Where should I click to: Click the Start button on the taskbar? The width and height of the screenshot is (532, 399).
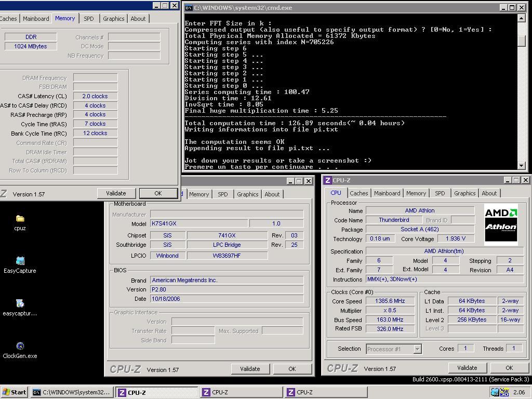click(x=15, y=392)
